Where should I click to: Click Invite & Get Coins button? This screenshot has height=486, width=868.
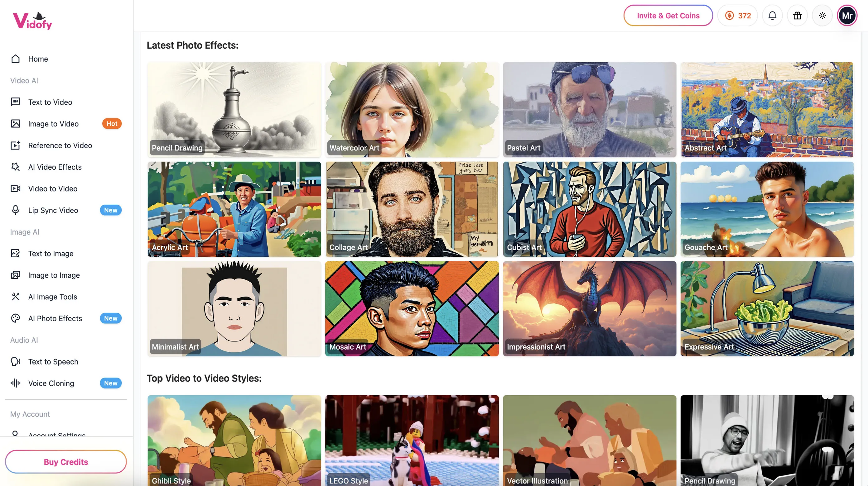(x=668, y=16)
